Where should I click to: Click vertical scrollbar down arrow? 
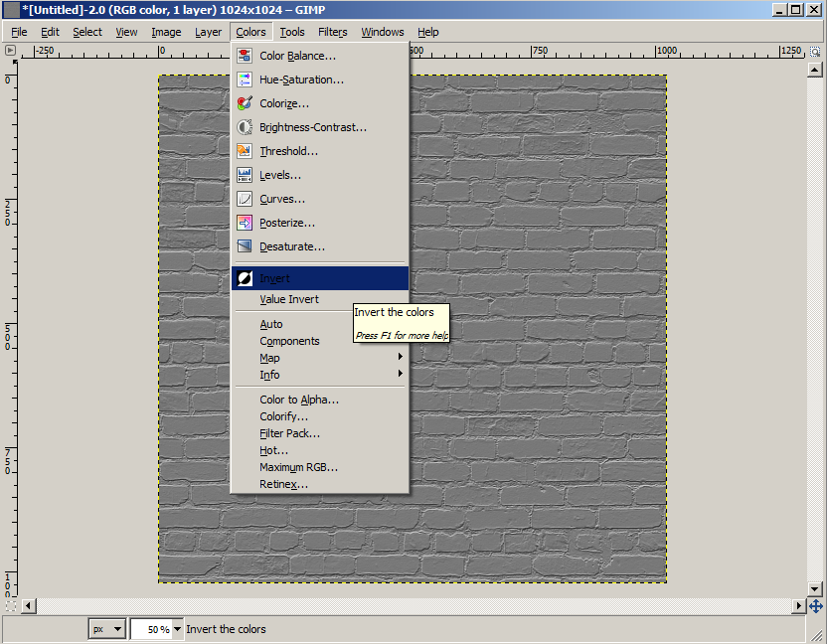[x=815, y=589]
